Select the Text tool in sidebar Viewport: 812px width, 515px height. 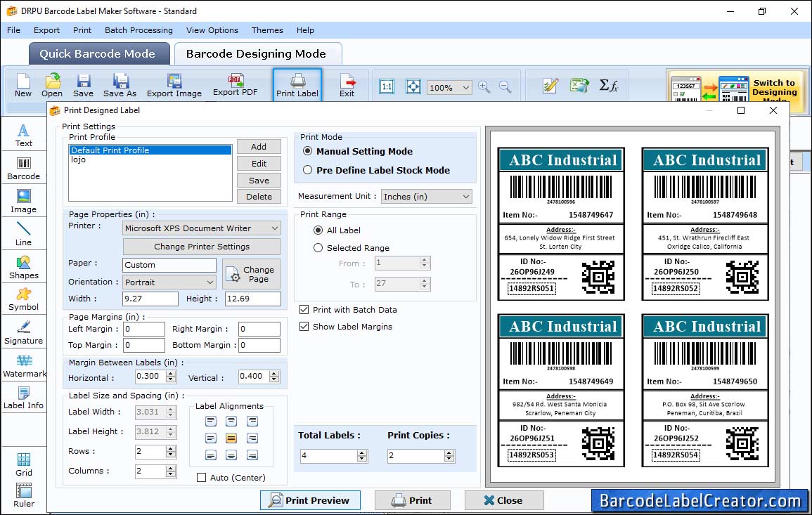23,136
